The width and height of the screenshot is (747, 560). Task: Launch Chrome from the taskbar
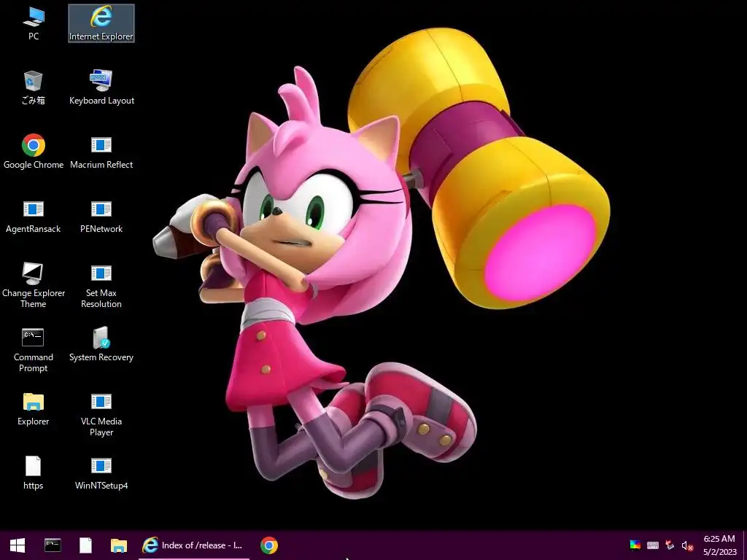[x=269, y=545]
